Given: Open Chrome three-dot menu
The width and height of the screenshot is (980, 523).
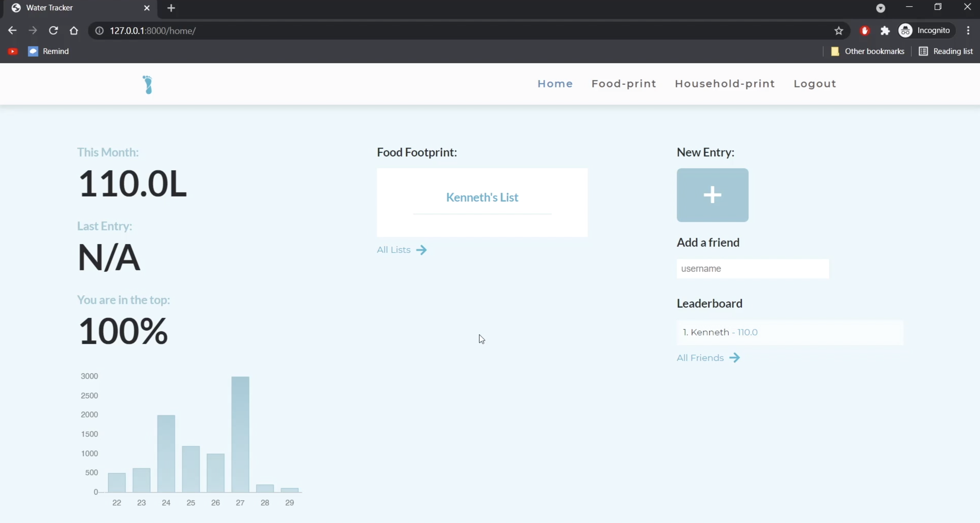Looking at the screenshot, I should tap(968, 31).
